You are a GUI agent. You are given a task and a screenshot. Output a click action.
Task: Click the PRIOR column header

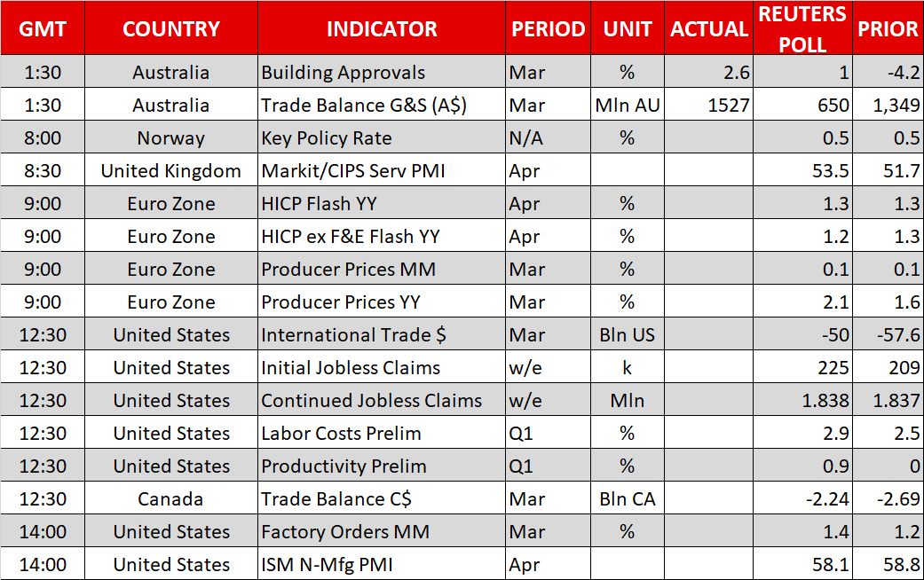pos(887,29)
